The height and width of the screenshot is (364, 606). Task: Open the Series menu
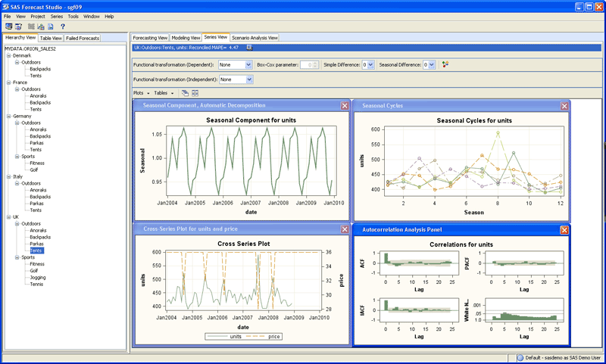click(x=56, y=17)
